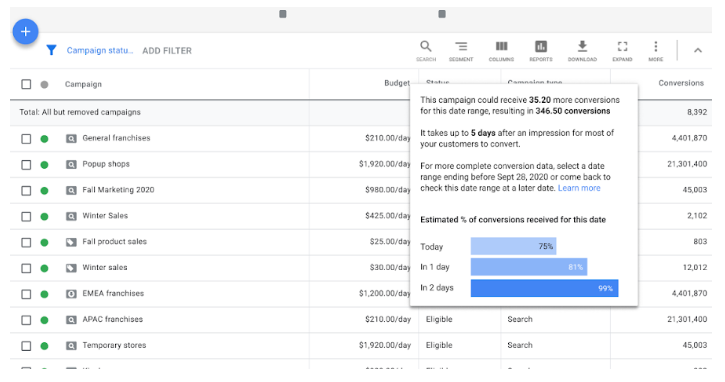Image resolution: width=725 pixels, height=382 pixels.
Task: Open the Popup shops campaign
Action: pyautogui.click(x=106, y=164)
